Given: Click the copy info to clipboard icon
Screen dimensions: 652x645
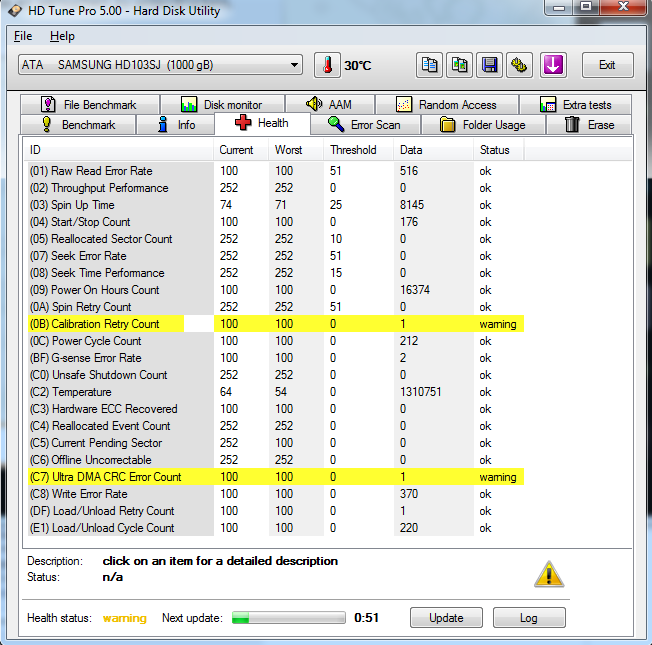Looking at the screenshot, I should (x=429, y=65).
